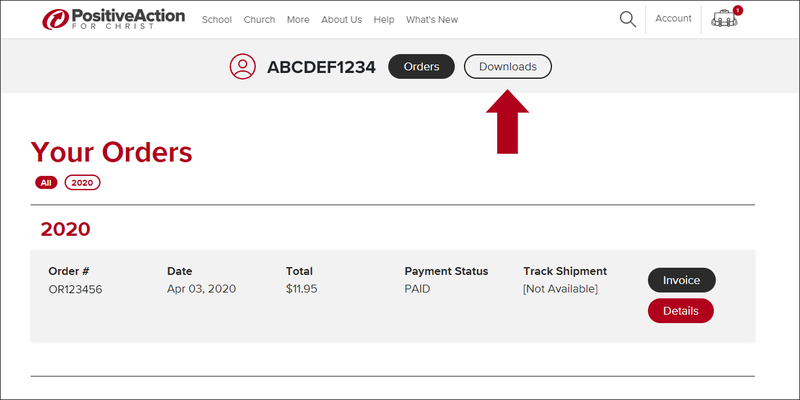This screenshot has height=400, width=800.
Task: Select the All year filter
Action: click(46, 183)
